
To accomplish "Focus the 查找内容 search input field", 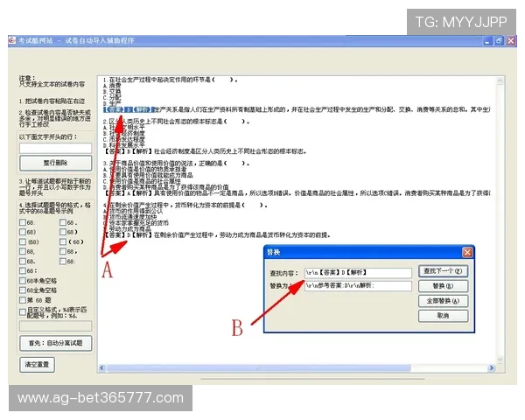I will click(x=358, y=273).
